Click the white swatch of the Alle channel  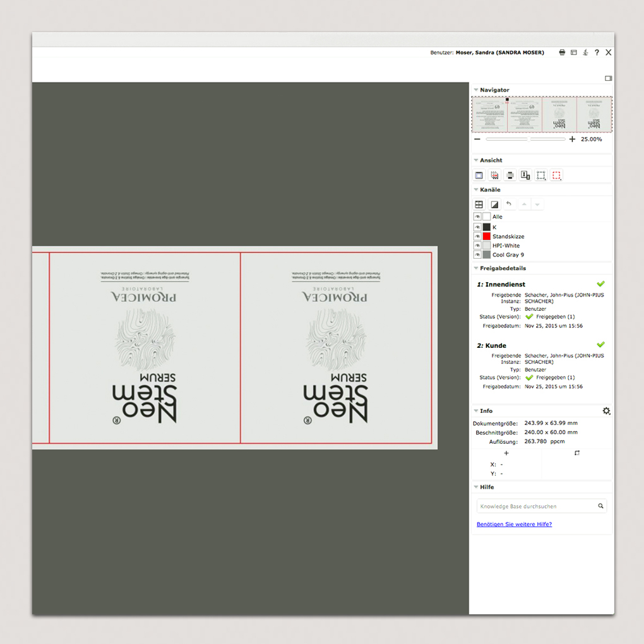click(487, 217)
